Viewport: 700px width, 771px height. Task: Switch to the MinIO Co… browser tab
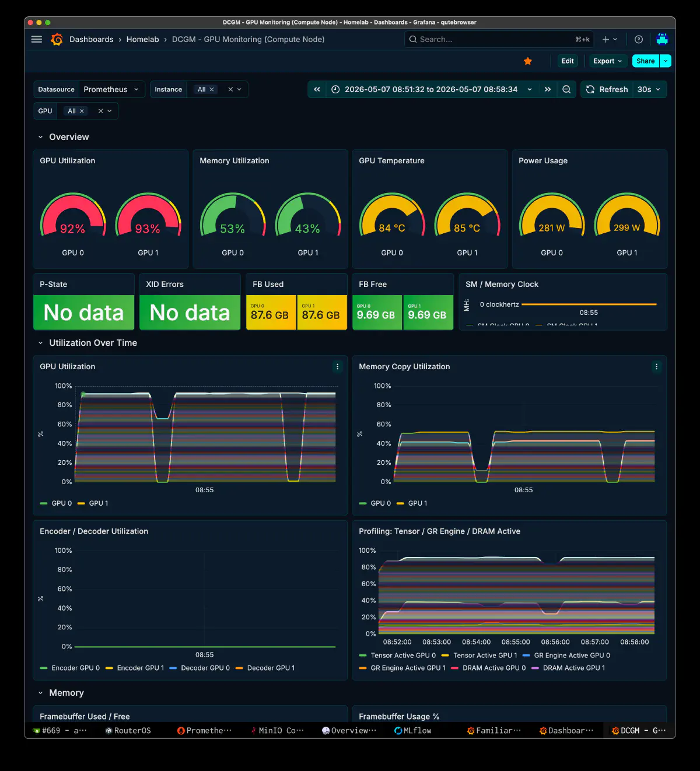278,730
